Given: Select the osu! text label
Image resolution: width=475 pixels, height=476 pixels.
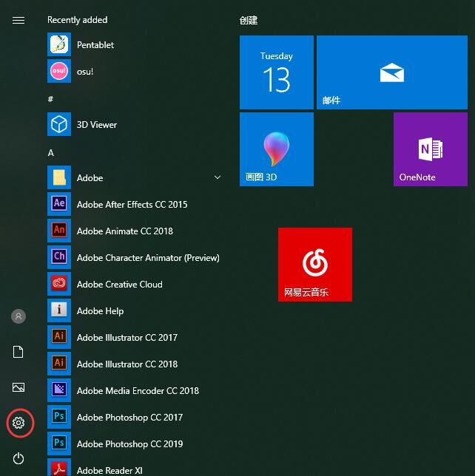Looking at the screenshot, I should [85, 72].
